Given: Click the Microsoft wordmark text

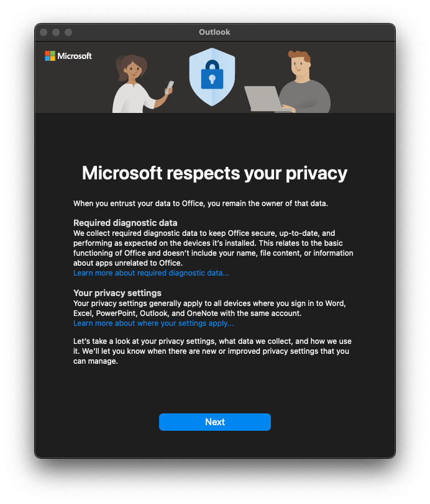Looking at the screenshot, I should pos(75,56).
